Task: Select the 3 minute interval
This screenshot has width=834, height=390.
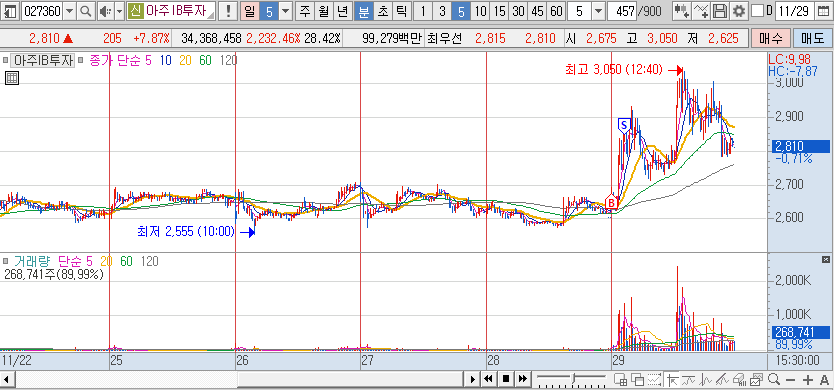Action: point(441,11)
